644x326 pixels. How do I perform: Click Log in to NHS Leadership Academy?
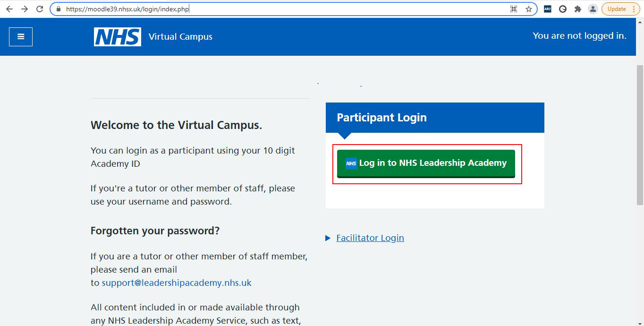coord(425,163)
